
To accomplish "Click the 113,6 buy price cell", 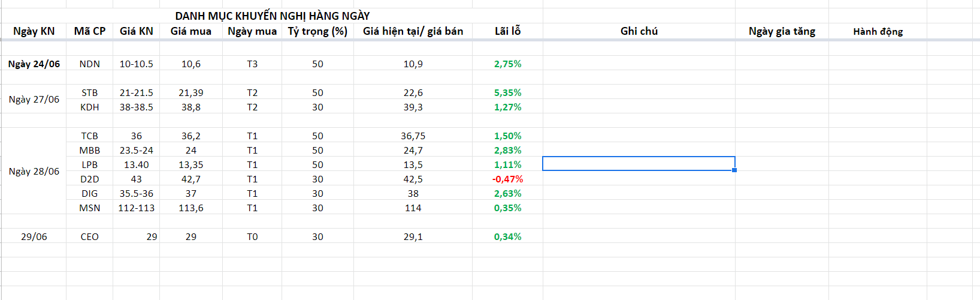I will (191, 208).
